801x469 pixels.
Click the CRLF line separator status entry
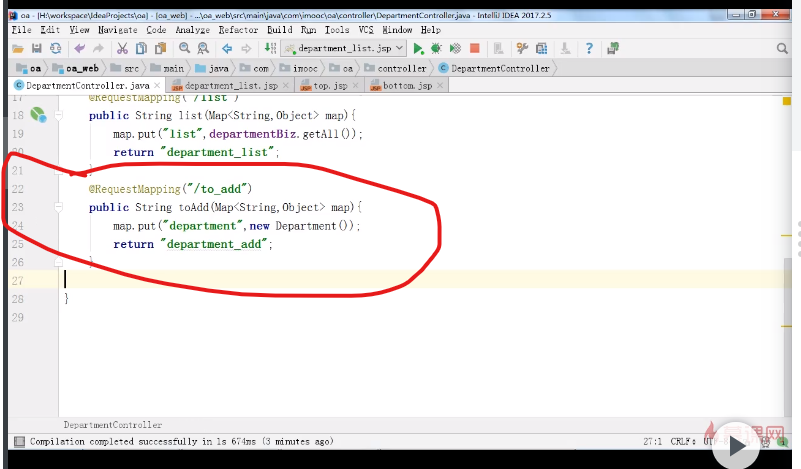683,441
